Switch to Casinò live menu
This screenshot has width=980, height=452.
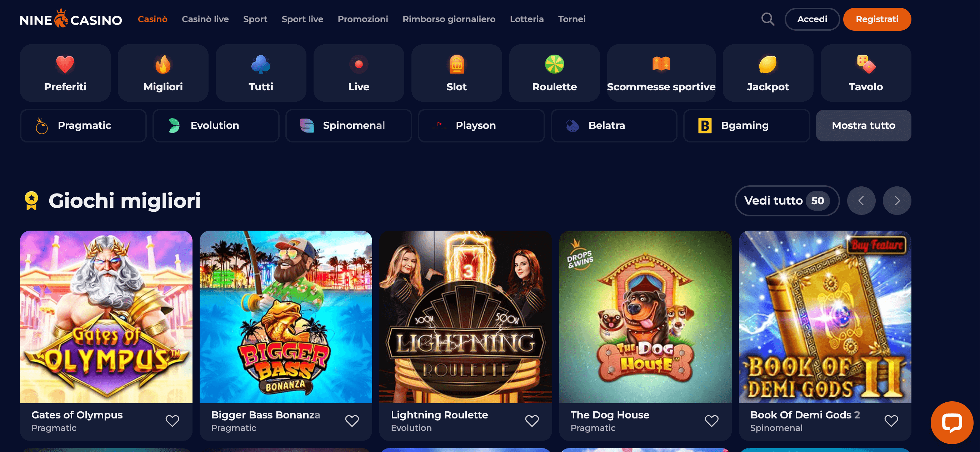click(205, 19)
